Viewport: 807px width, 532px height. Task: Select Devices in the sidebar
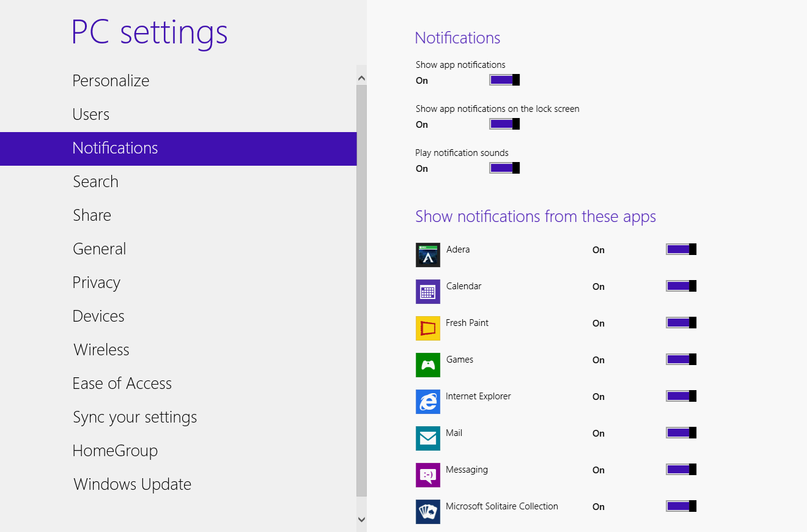coord(178,316)
